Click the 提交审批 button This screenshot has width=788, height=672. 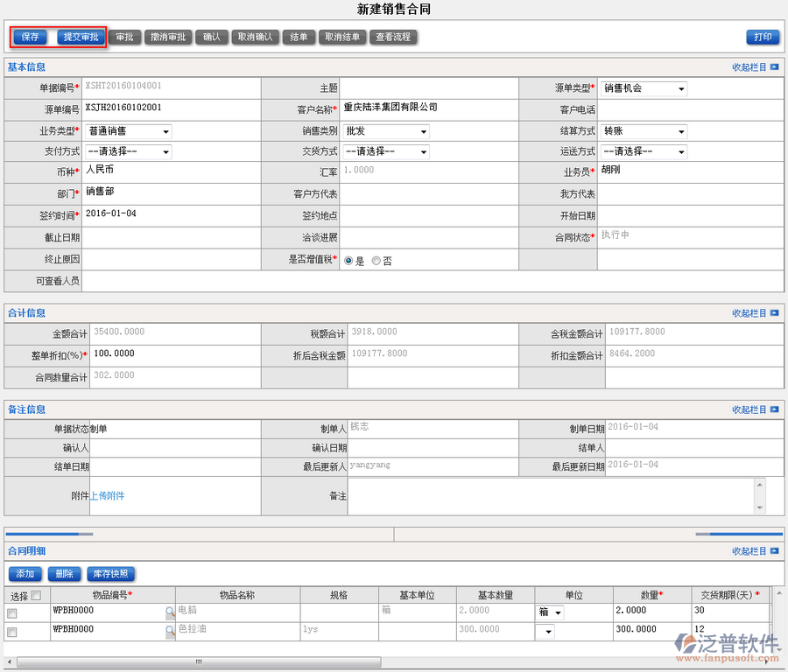(81, 37)
